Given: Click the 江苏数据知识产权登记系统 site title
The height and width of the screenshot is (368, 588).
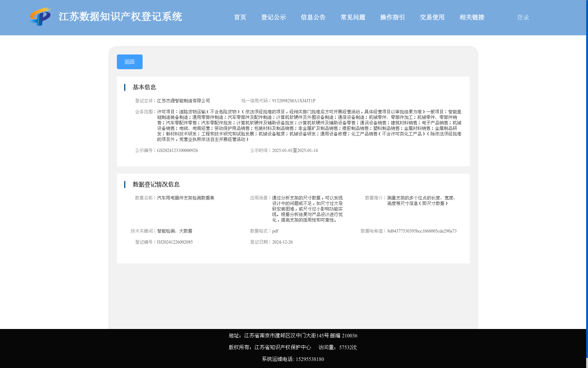Looking at the screenshot, I should coord(120,17).
